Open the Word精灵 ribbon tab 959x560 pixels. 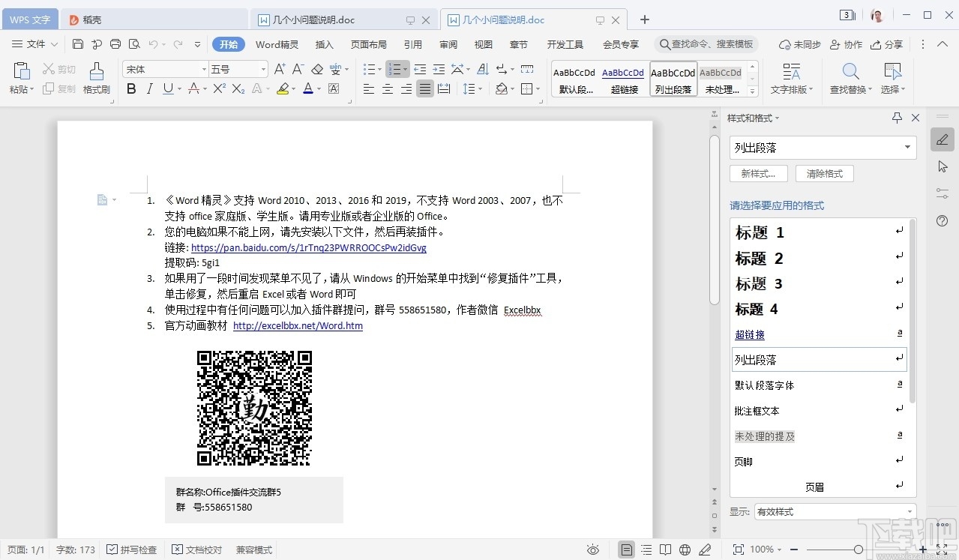(277, 44)
